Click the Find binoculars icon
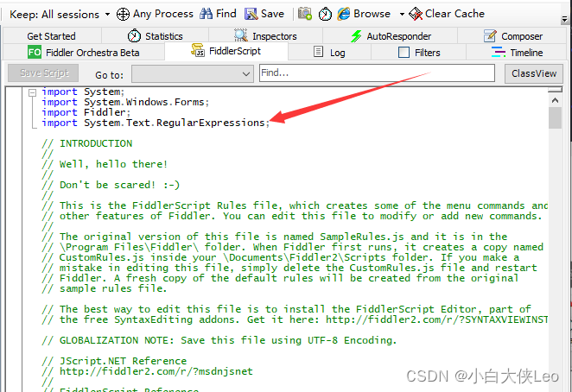This screenshot has height=392, width=572. tap(207, 14)
